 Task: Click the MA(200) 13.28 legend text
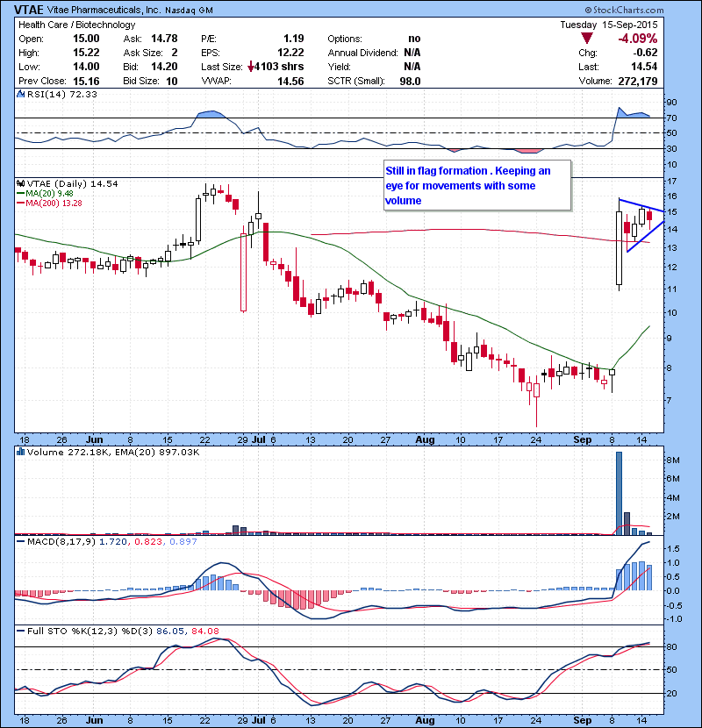pyautogui.click(x=54, y=203)
